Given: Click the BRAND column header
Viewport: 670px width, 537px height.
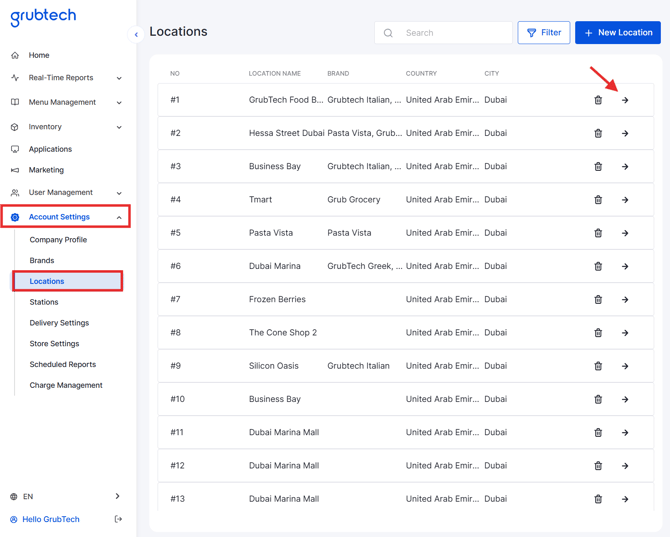Looking at the screenshot, I should coord(338,73).
